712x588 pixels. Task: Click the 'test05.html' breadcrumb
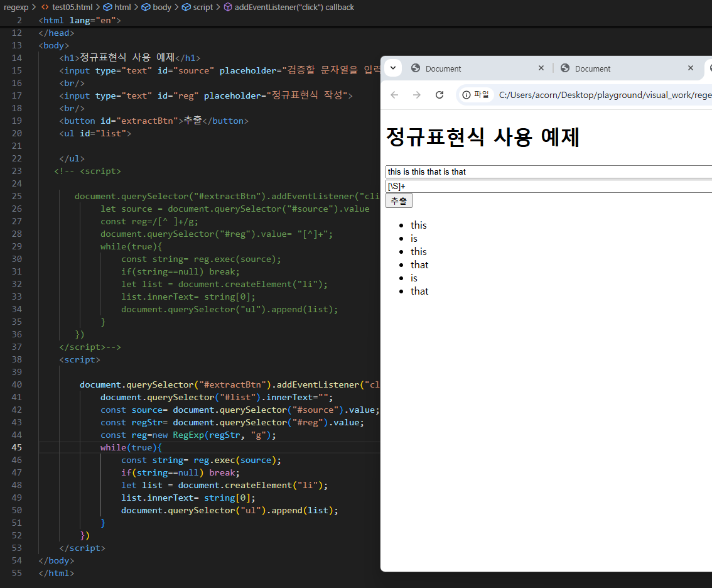pos(67,8)
